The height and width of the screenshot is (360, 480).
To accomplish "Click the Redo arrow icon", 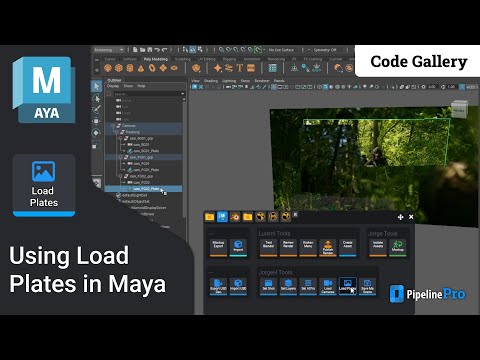I will click(x=164, y=50).
